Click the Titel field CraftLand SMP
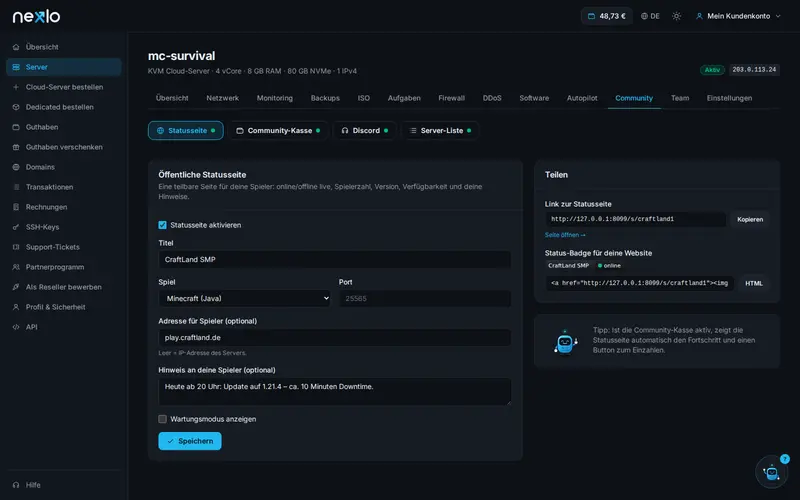 tap(334, 260)
